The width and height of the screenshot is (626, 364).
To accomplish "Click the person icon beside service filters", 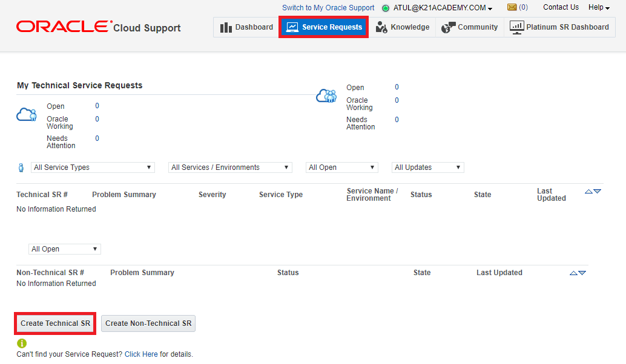I will [x=21, y=167].
